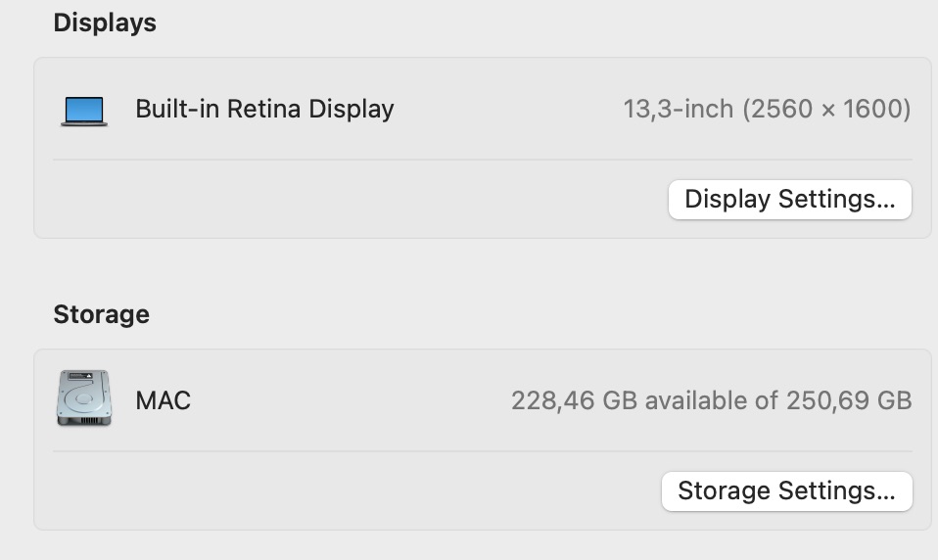Image resolution: width=938 pixels, height=560 pixels.
Task: Click the 250,69 GB total capacity value
Action: (x=848, y=400)
